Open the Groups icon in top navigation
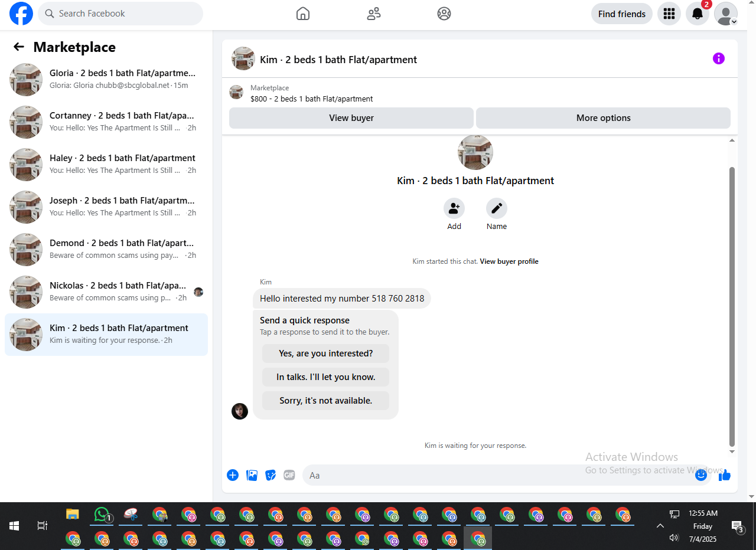This screenshot has height=550, width=756. [x=444, y=14]
